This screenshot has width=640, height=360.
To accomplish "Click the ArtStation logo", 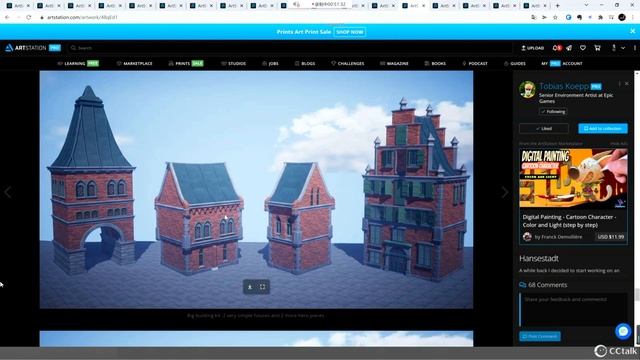I will pyautogui.click(x=27, y=48).
